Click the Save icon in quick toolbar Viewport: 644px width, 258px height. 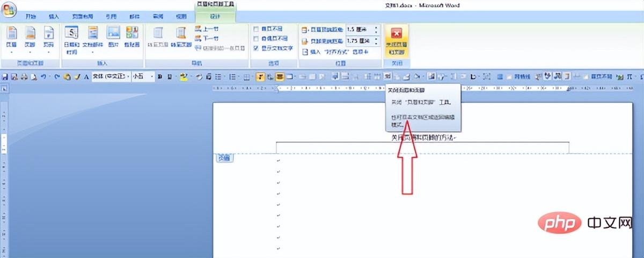pyautogui.click(x=5, y=77)
